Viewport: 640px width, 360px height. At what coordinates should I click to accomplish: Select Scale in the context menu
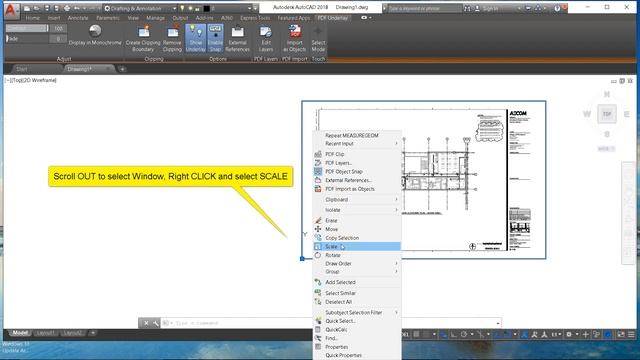[357, 247]
